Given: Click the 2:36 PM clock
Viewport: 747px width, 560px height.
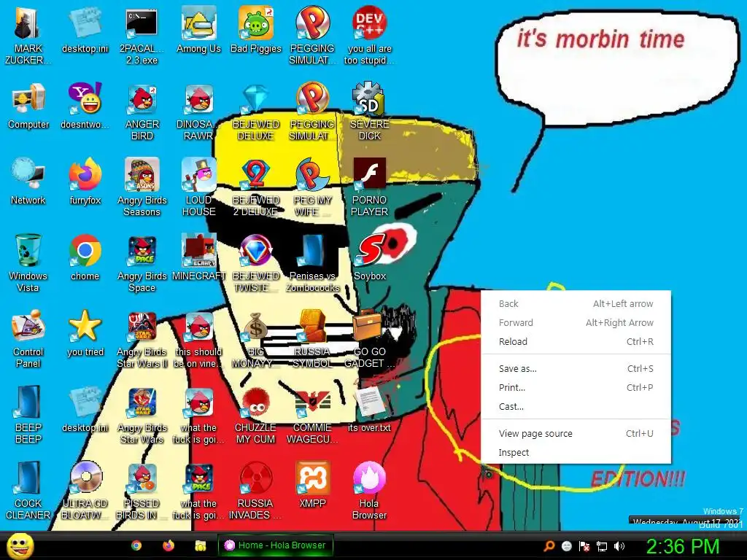Looking at the screenshot, I should pyautogui.click(x=683, y=546).
